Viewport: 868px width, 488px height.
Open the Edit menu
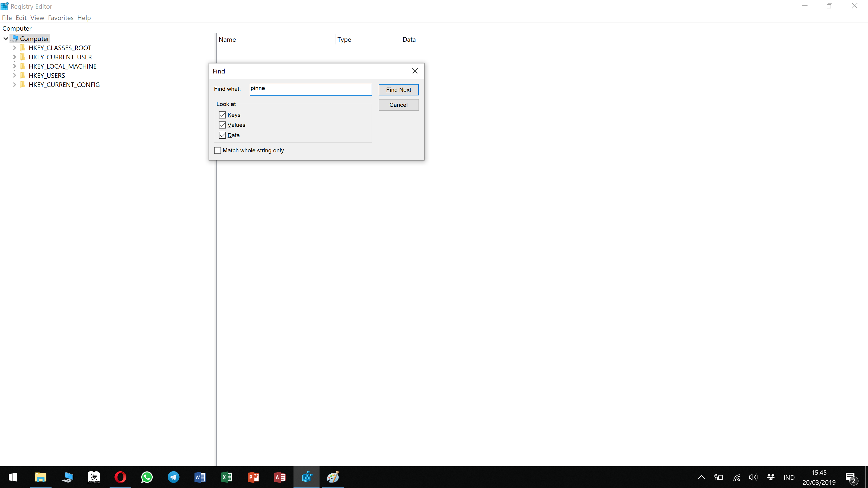pyautogui.click(x=21, y=18)
